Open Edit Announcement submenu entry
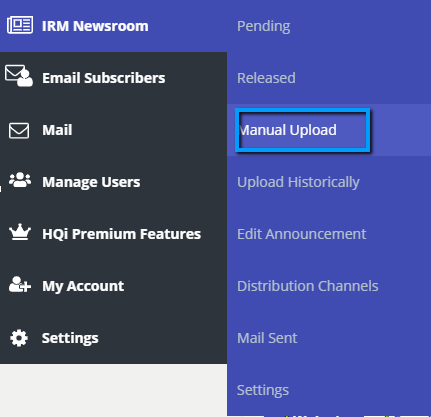This screenshot has height=417, width=431. 301,234
